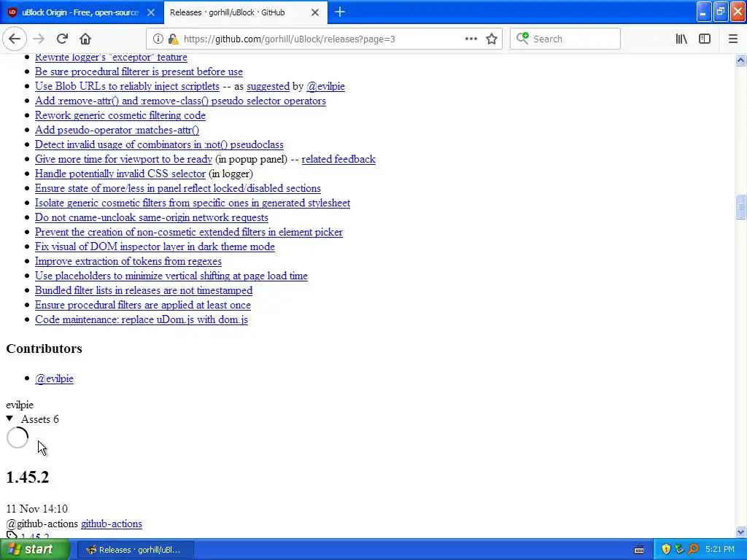Open 'Use placeholders to minimize vertical shifting'

(171, 276)
